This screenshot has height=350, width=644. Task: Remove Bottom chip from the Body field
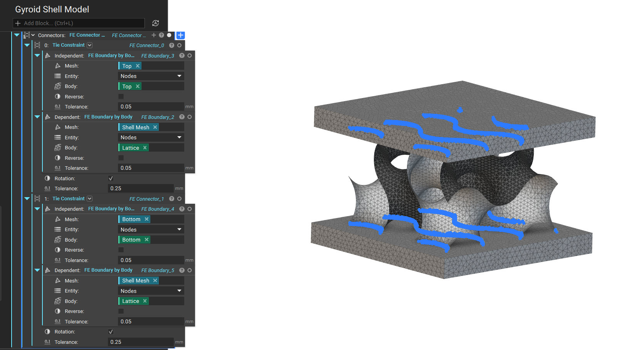146,240
